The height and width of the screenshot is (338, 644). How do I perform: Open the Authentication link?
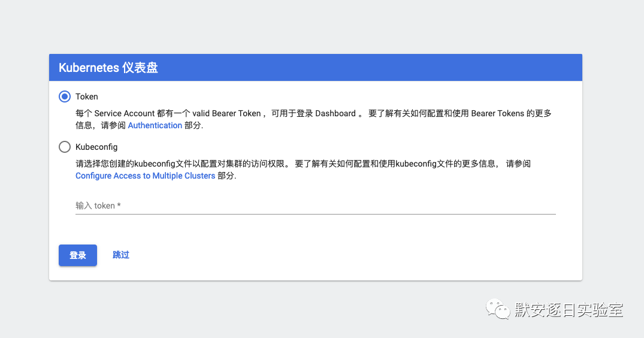(x=155, y=125)
